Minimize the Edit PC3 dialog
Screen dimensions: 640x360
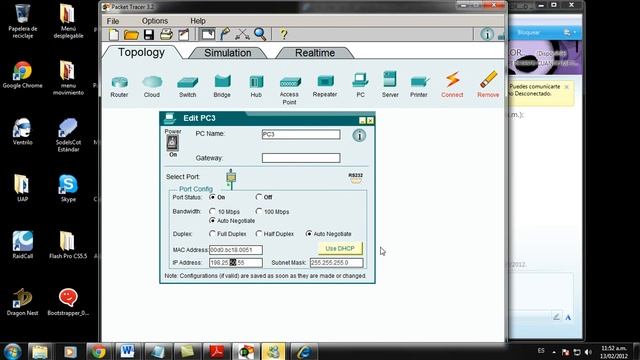[362, 120]
